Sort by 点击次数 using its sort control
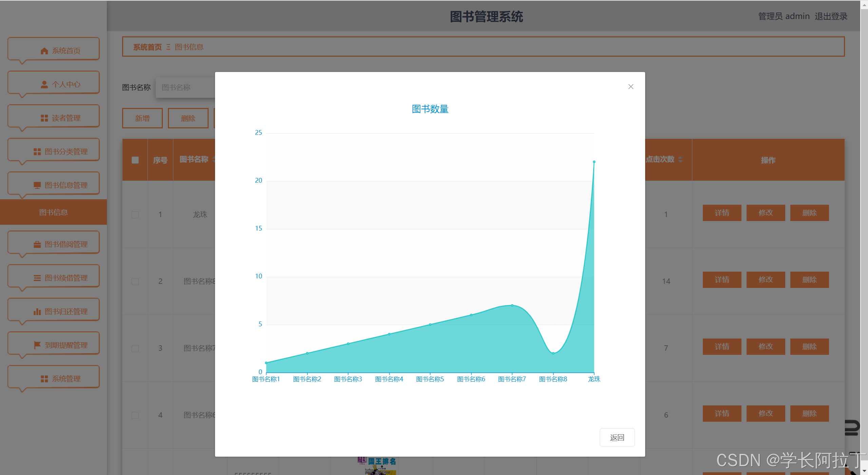The width and height of the screenshot is (868, 475). tap(680, 160)
